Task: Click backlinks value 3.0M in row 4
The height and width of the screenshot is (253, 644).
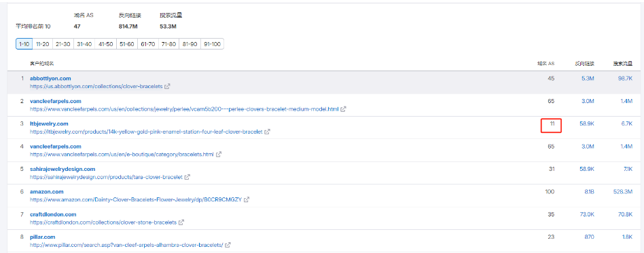Action: pyautogui.click(x=588, y=147)
